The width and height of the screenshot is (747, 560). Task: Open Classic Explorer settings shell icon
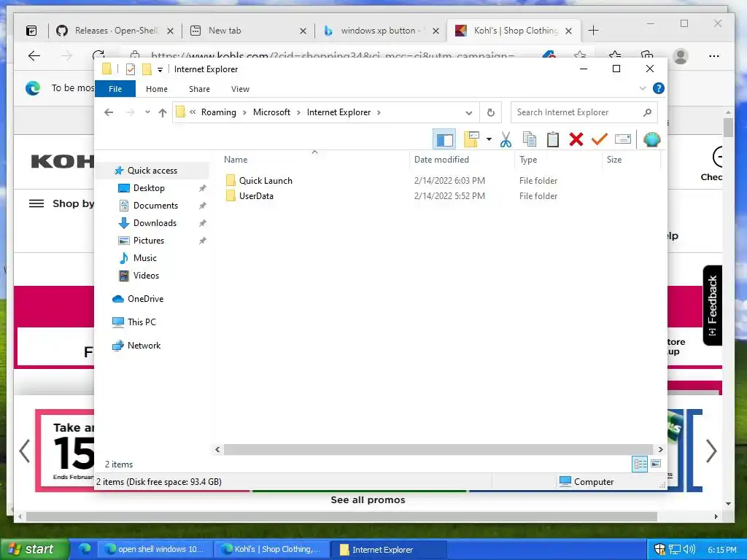651,139
